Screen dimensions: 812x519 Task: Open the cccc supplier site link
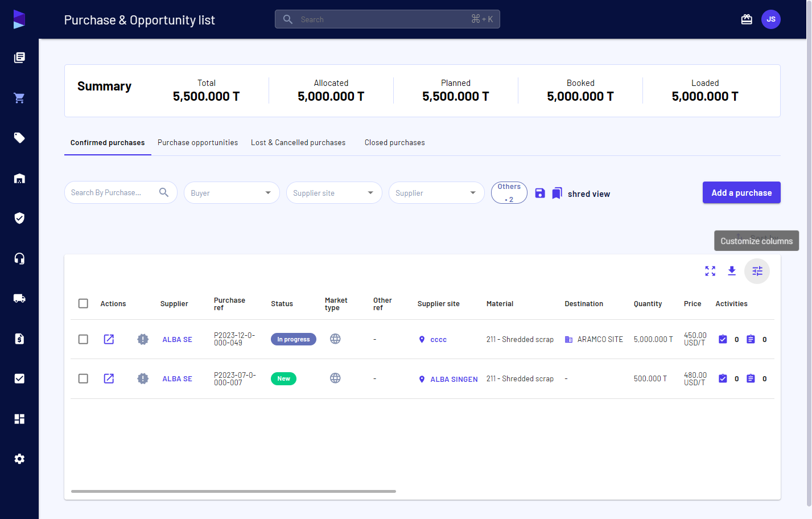[x=438, y=340]
